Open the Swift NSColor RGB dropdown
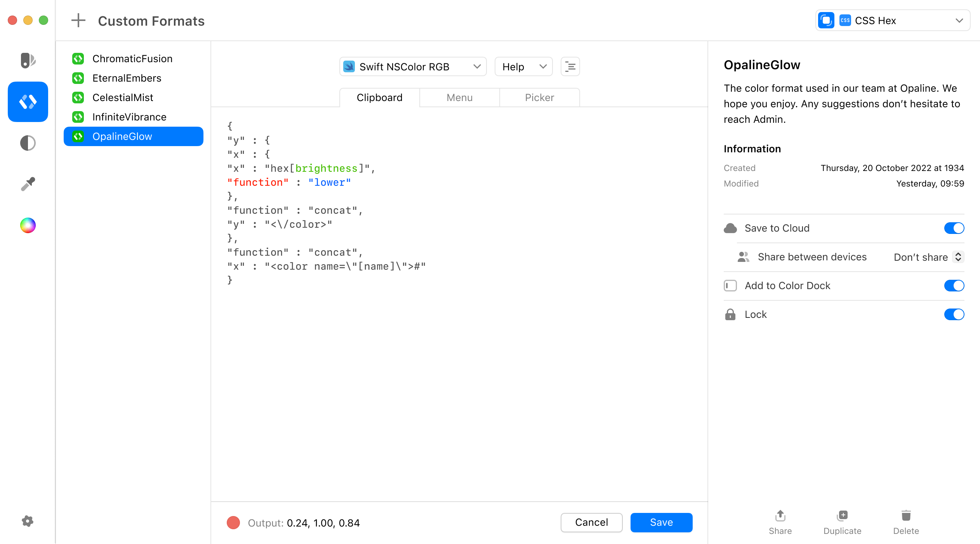980x544 pixels. [413, 67]
